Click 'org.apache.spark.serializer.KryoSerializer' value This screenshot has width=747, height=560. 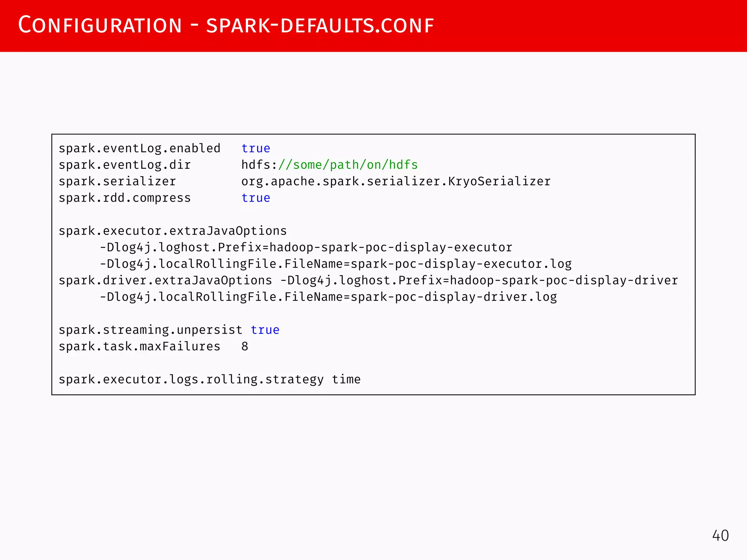(396, 181)
